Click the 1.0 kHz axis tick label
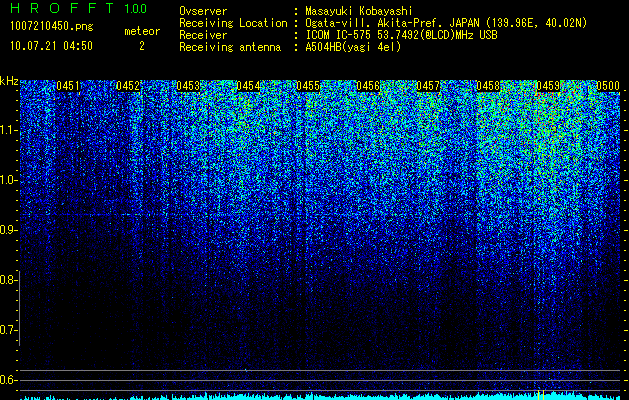 click(x=8, y=181)
